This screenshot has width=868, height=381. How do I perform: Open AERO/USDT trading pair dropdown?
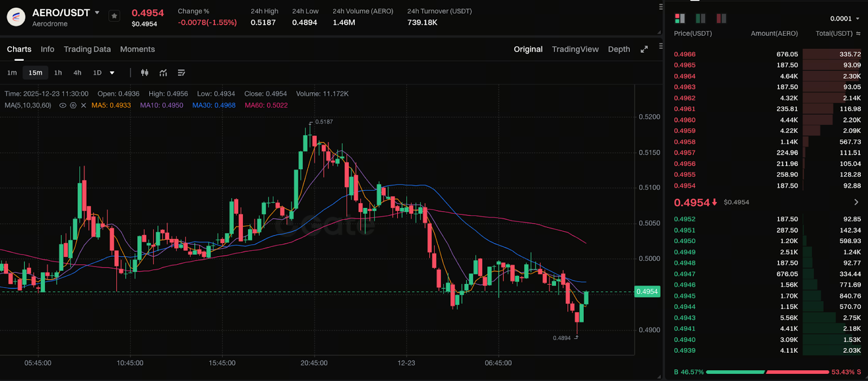tap(97, 12)
